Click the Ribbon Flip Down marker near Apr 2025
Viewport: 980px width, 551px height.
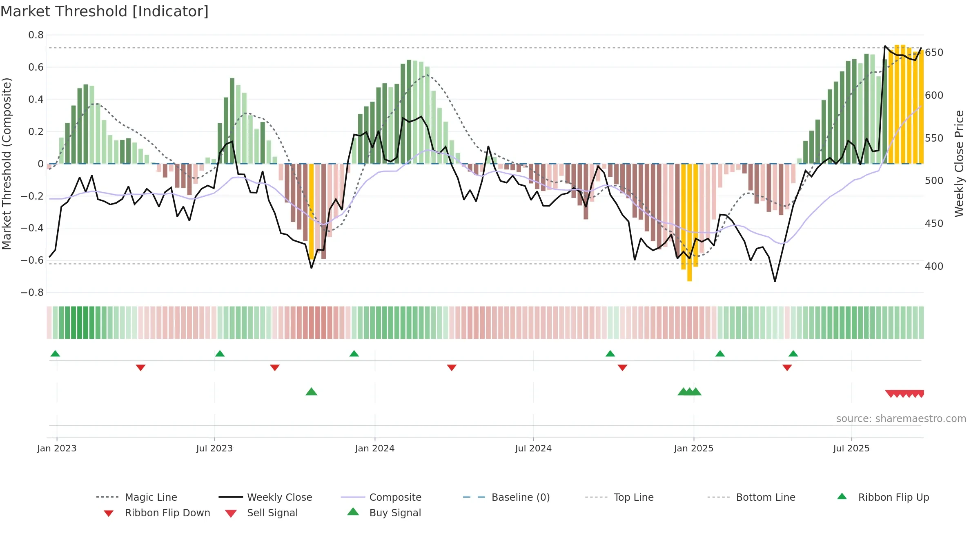[787, 368]
